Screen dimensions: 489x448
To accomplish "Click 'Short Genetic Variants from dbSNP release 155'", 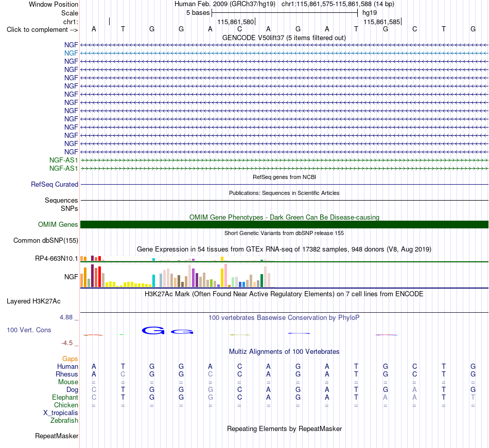I will [x=284, y=233].
